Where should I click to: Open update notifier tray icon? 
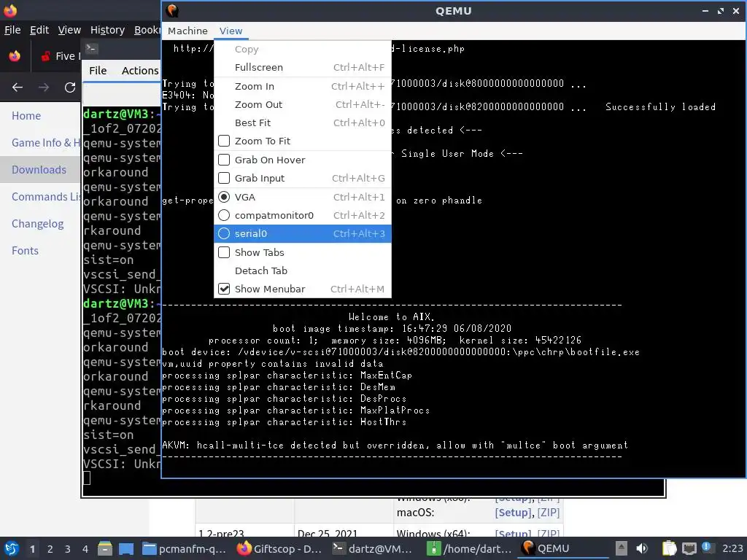pos(706,548)
